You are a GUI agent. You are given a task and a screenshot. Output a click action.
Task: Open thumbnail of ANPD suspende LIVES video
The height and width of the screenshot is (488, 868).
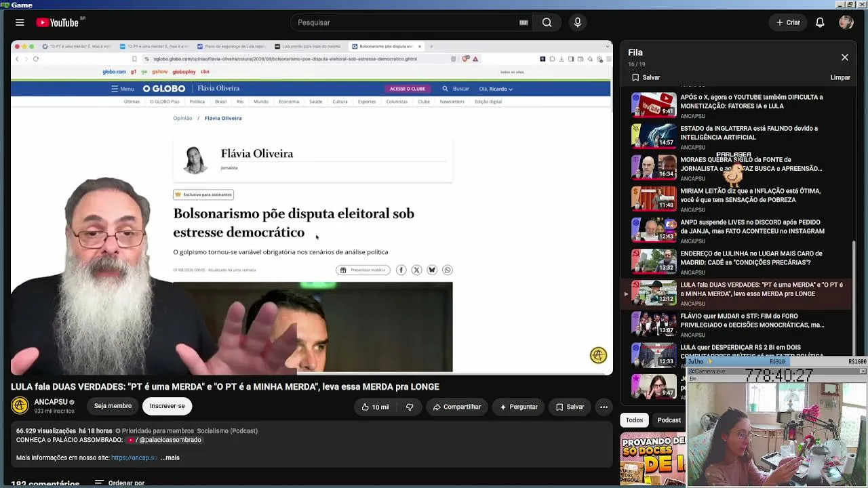click(x=654, y=230)
